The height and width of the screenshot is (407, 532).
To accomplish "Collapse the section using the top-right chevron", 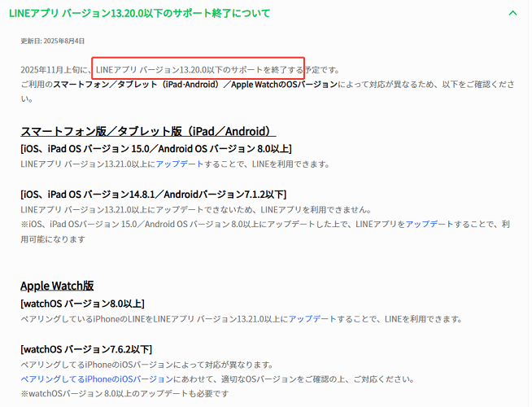I will coord(512,13).
